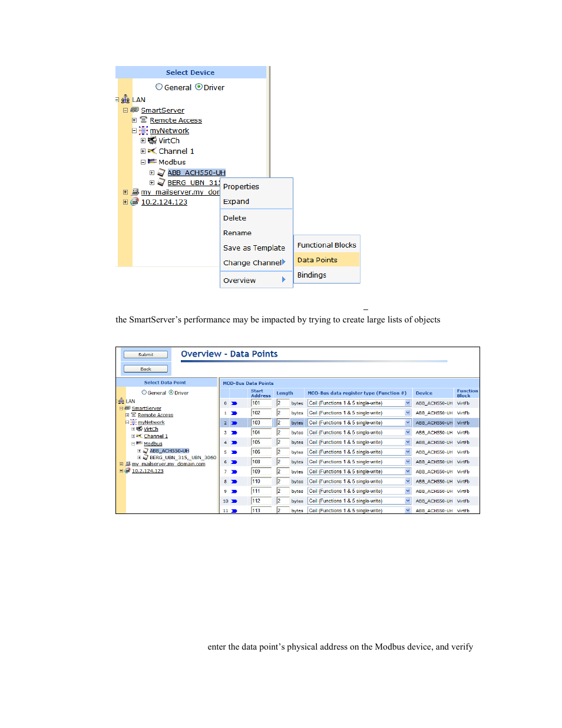Viewport: 562px width, 728px height.
Task: Collapse myNetwork node in Select Device tree
Action: click(134, 131)
